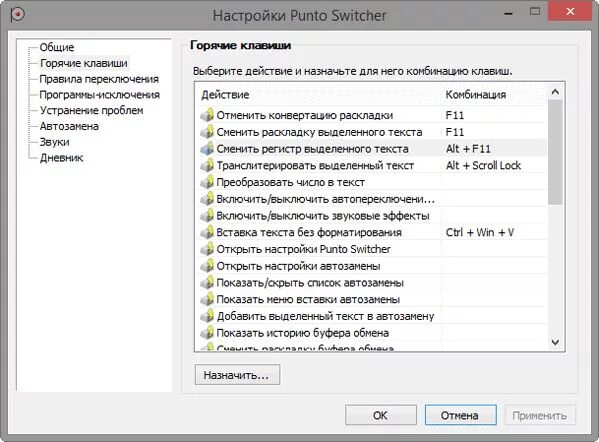Open the 'Общие' settings section
This screenshot has height=442, width=599.
[x=57, y=47]
